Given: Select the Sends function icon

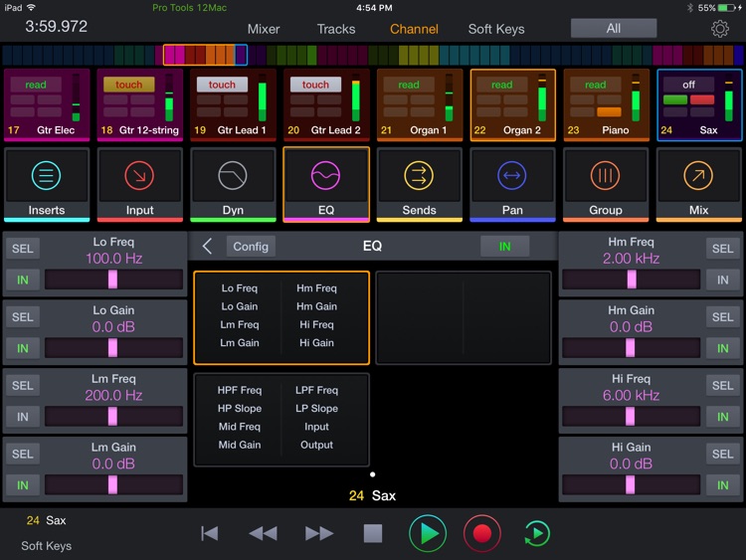Looking at the screenshot, I should [x=419, y=177].
